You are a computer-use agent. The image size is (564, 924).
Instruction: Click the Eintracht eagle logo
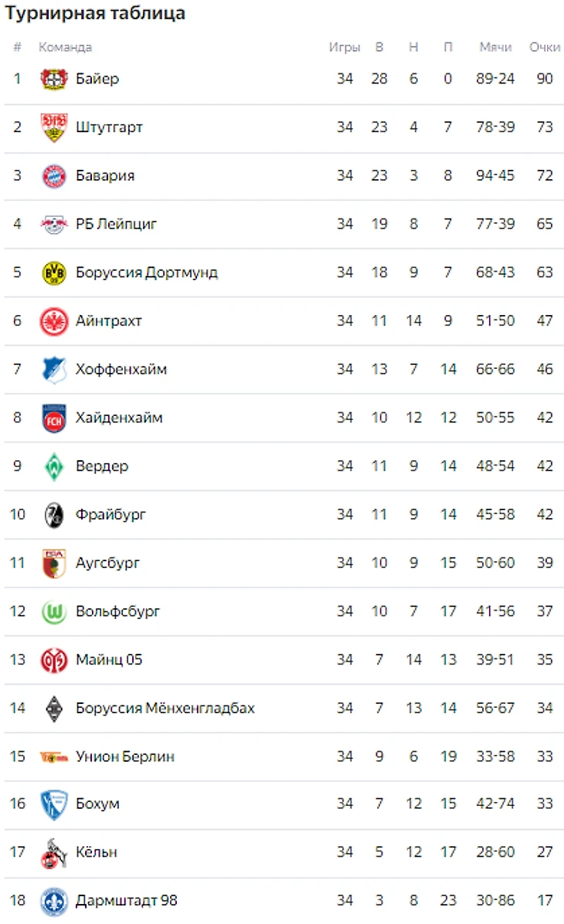point(54,321)
